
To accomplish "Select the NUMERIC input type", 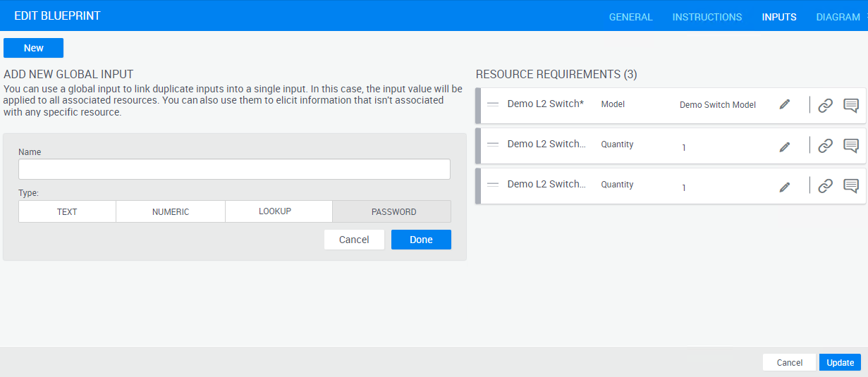I will click(171, 211).
